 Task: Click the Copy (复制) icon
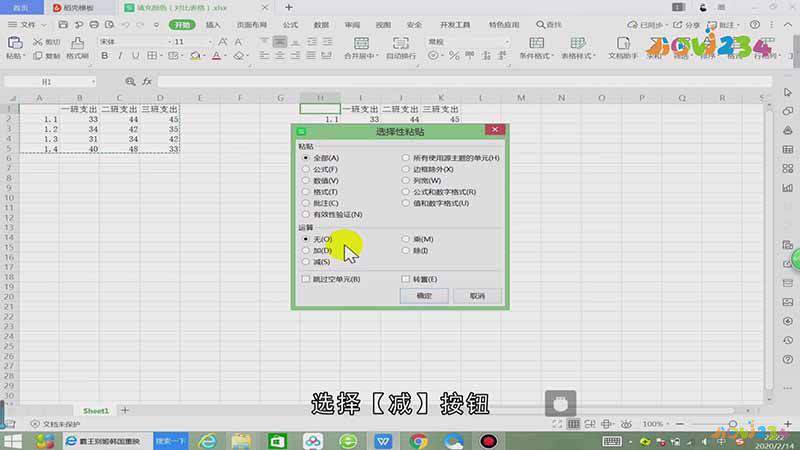38,56
